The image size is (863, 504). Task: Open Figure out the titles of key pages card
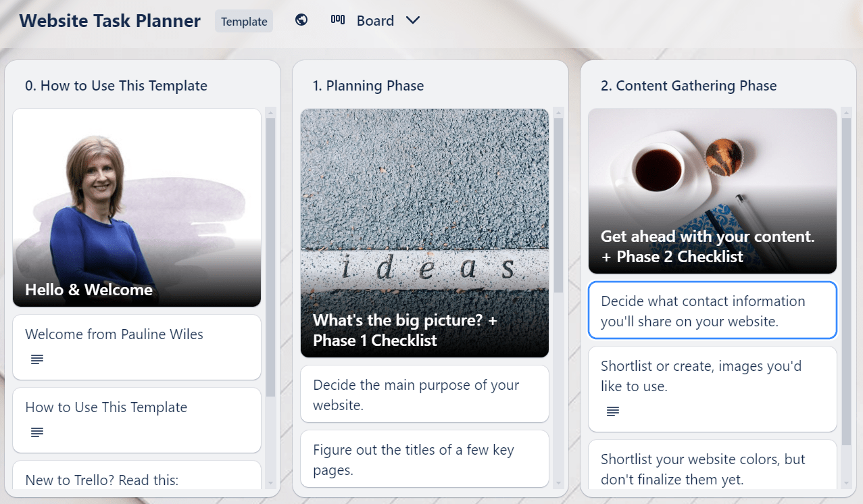click(424, 459)
